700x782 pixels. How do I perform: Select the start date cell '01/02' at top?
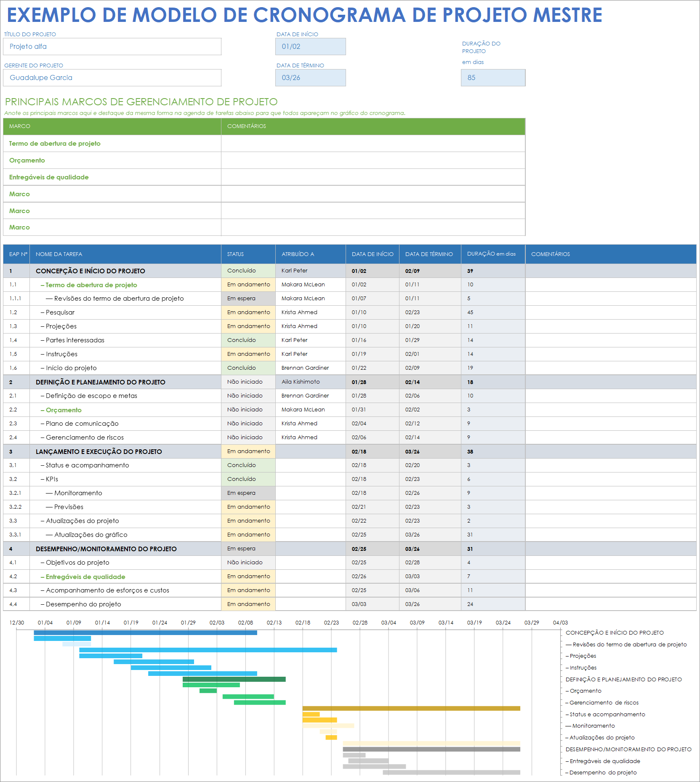point(311,47)
